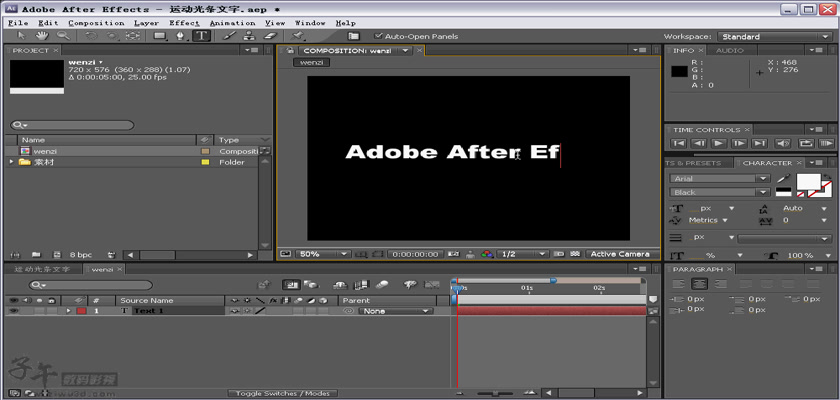Select the Pan Behind tool
Screen dimensions: 840x400
(x=132, y=36)
